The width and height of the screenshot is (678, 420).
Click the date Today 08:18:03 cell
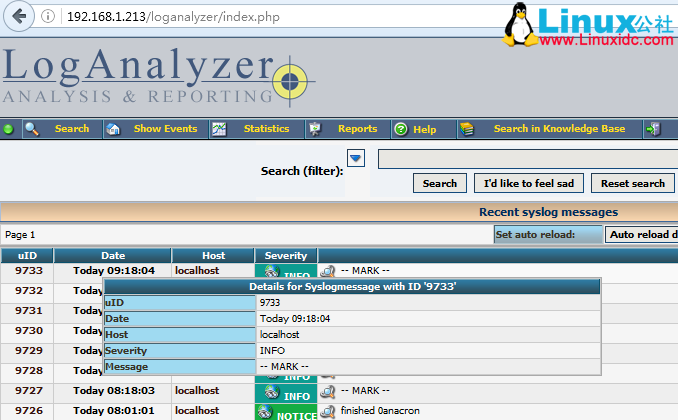(114, 391)
